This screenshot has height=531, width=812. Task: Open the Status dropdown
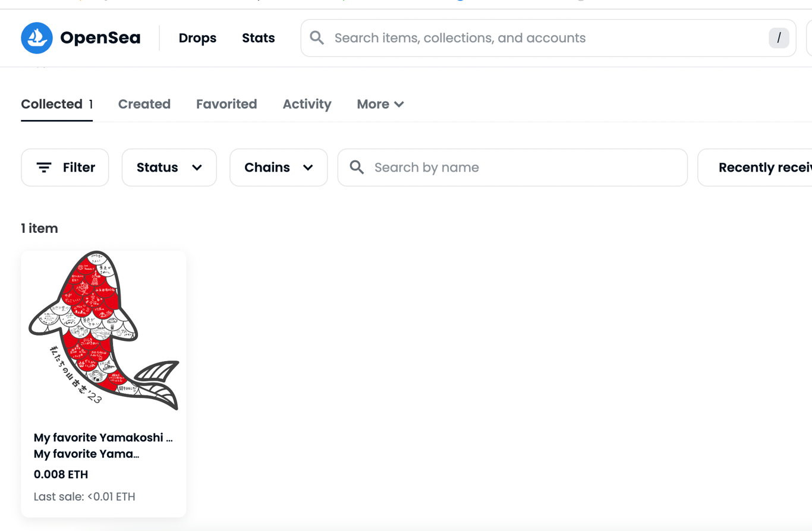(169, 167)
